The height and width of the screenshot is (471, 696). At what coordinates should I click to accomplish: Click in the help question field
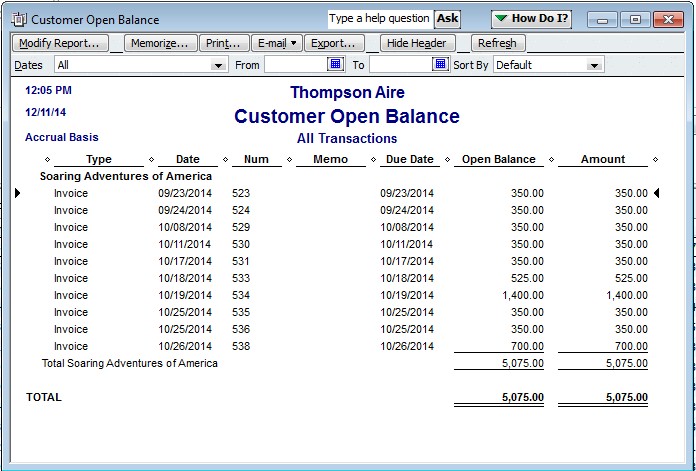380,19
